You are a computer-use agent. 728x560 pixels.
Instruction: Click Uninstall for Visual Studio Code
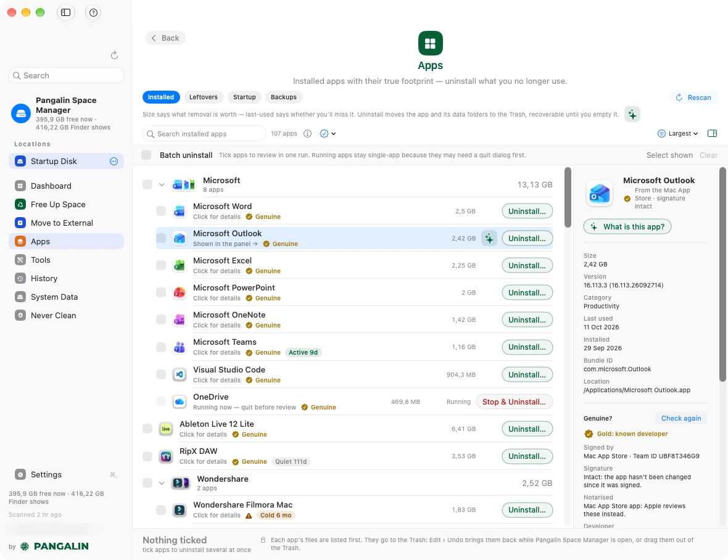[527, 375]
